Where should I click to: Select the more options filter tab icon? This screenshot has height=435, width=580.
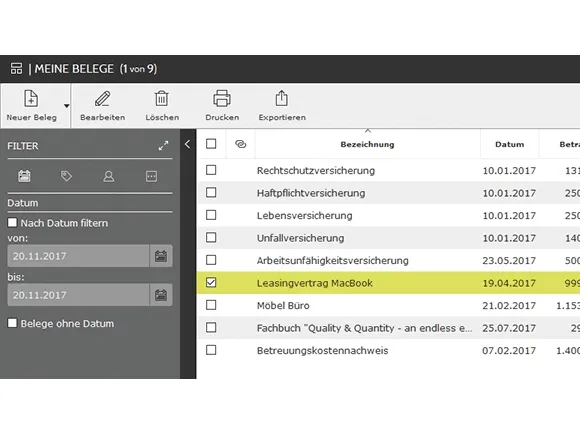pos(151,176)
